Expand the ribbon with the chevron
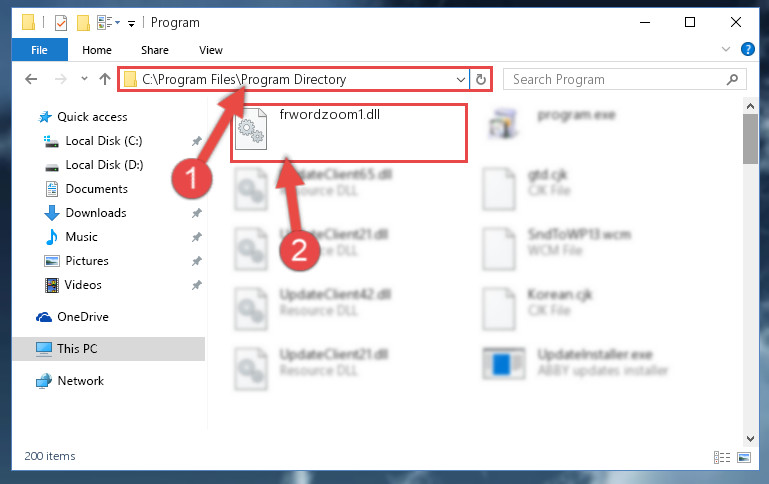769x484 pixels. [726, 49]
